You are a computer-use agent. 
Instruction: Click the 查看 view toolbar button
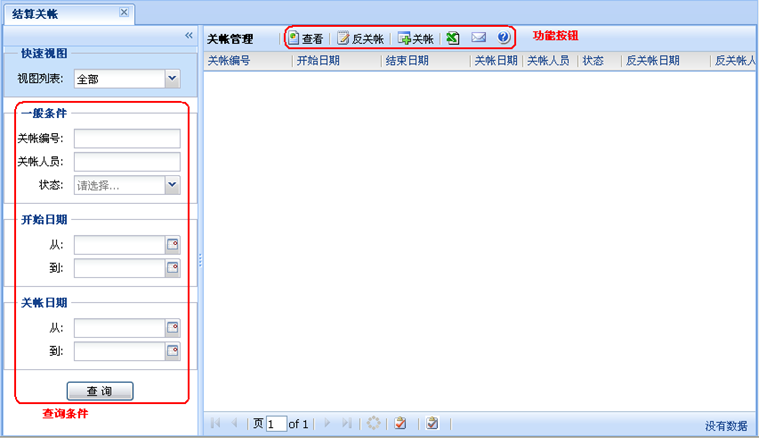pos(305,38)
